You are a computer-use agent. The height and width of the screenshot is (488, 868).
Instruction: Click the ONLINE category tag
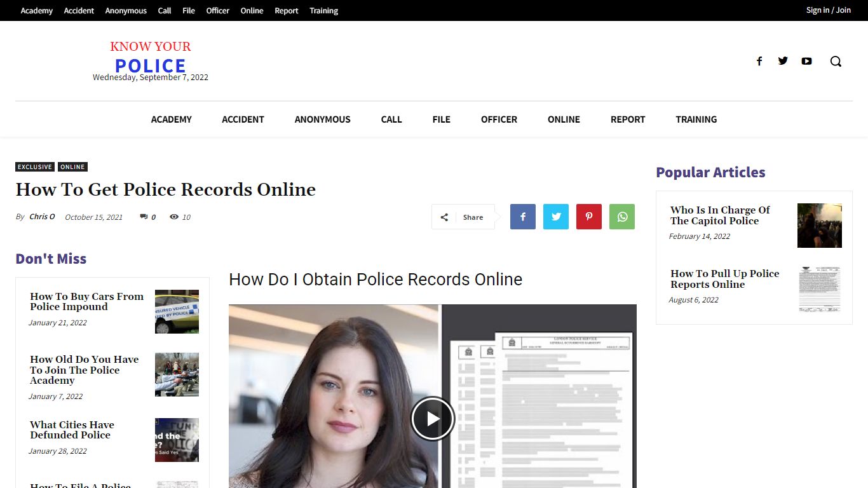(72, 167)
